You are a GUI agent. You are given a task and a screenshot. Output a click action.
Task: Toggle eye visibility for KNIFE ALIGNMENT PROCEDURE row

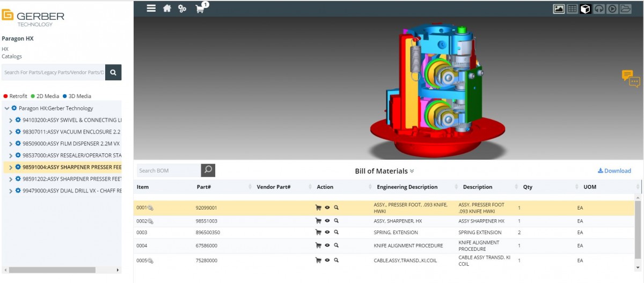327,246
